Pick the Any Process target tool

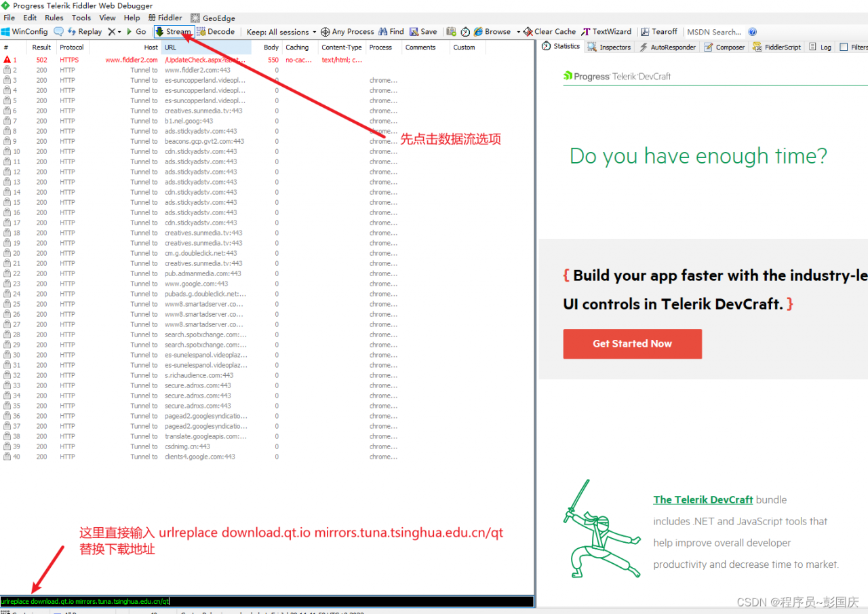tap(347, 31)
